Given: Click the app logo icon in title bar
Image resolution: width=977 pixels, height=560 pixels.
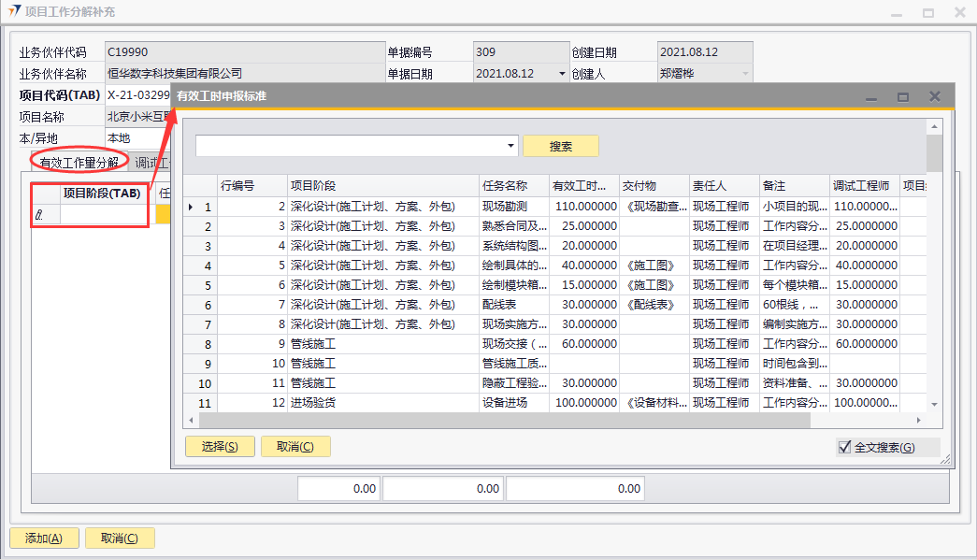Looking at the screenshot, I should [x=14, y=12].
